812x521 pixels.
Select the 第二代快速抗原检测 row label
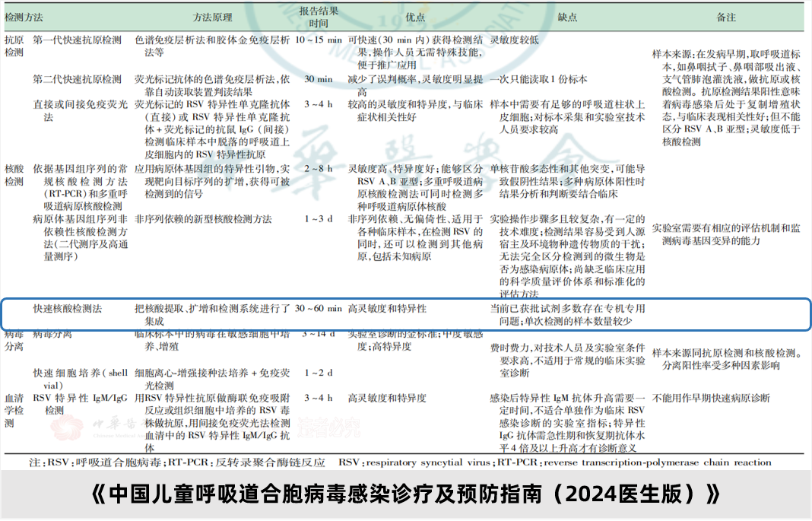[77, 79]
